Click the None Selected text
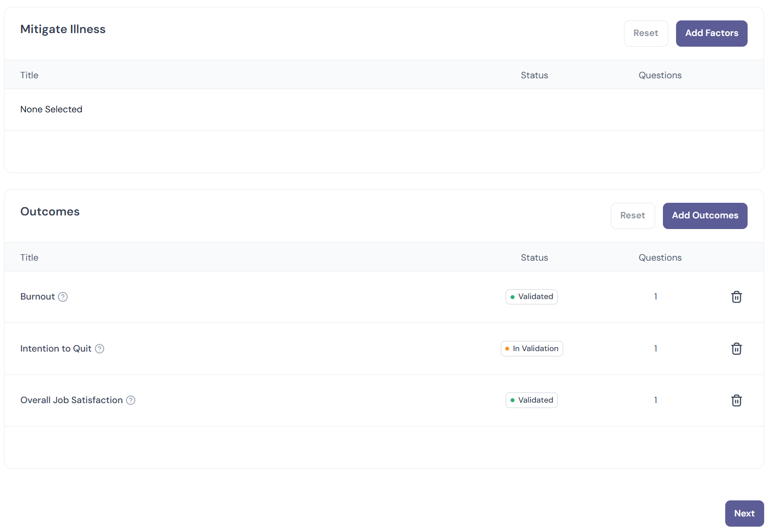Viewport: 770px width, 532px height. tap(51, 109)
